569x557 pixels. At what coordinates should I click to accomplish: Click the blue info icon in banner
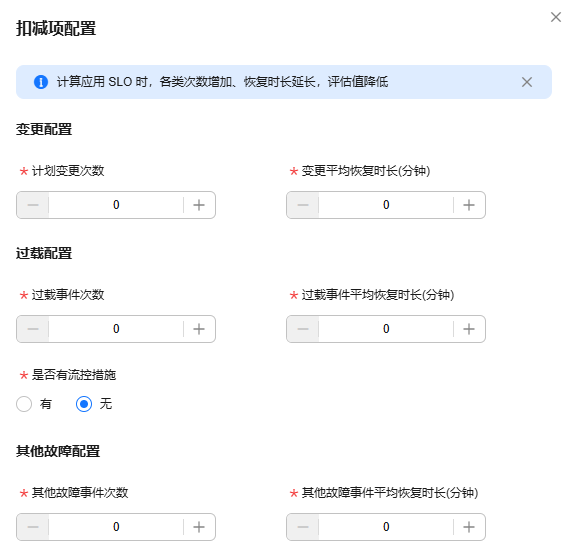(x=41, y=82)
